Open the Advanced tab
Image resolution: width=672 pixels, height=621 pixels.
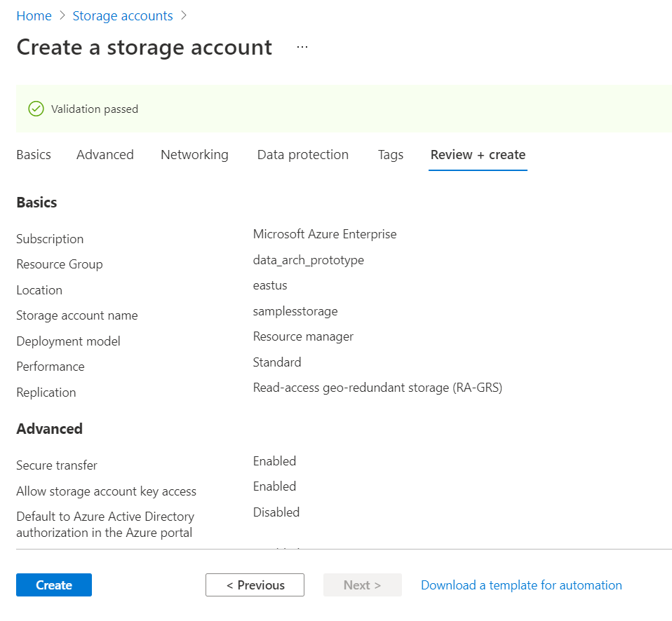(x=105, y=155)
